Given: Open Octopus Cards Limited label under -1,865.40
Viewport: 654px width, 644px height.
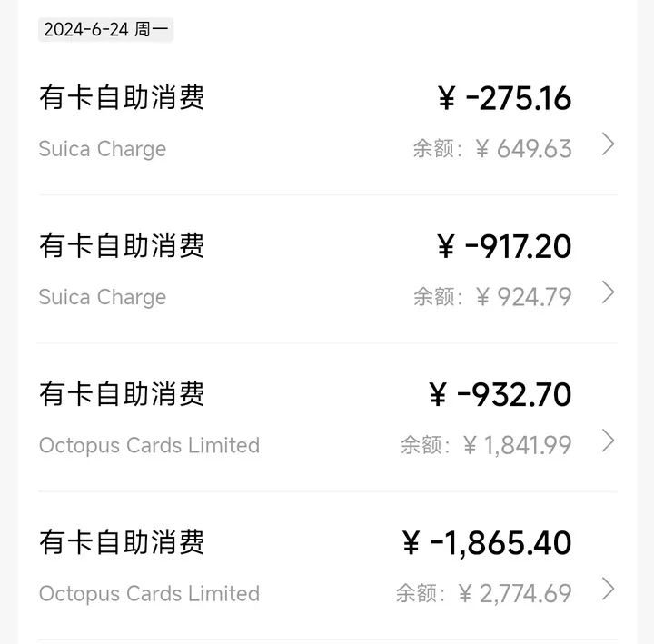Looking at the screenshot, I should tap(149, 594).
